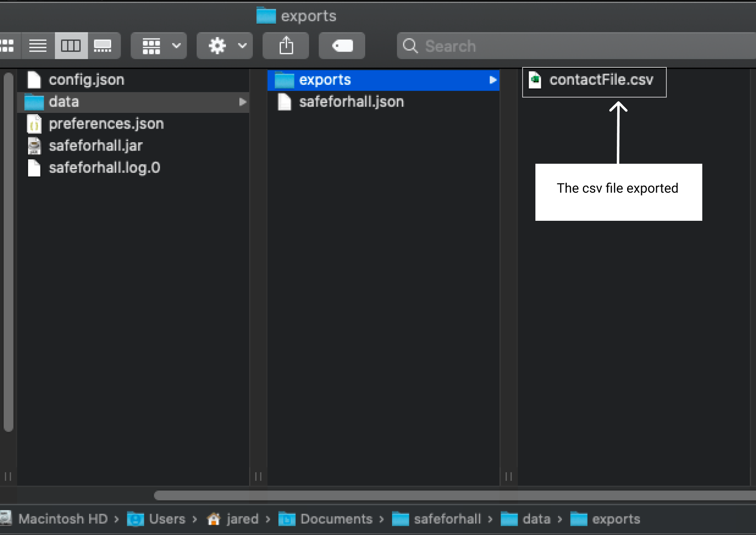This screenshot has height=535, width=756.
Task: Switch to list view mode
Action: pos(38,45)
